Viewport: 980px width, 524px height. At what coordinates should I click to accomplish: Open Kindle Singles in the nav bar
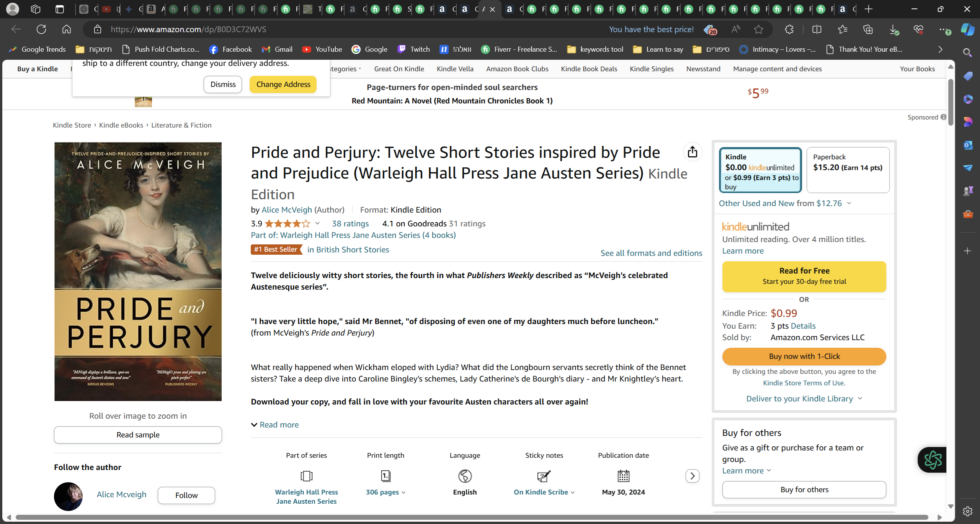pos(652,69)
